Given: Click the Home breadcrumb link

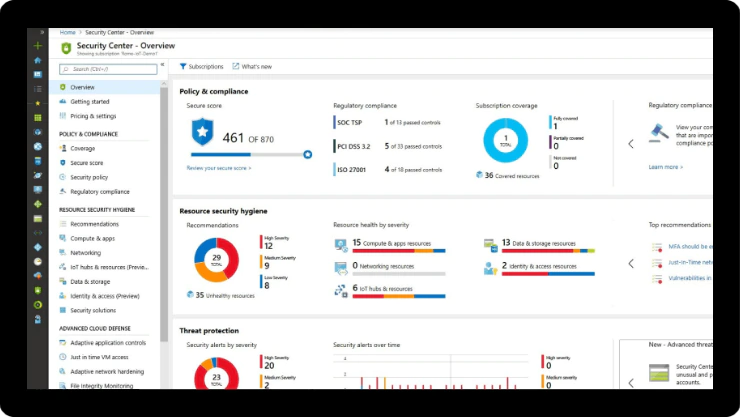Looking at the screenshot, I should tap(67, 33).
